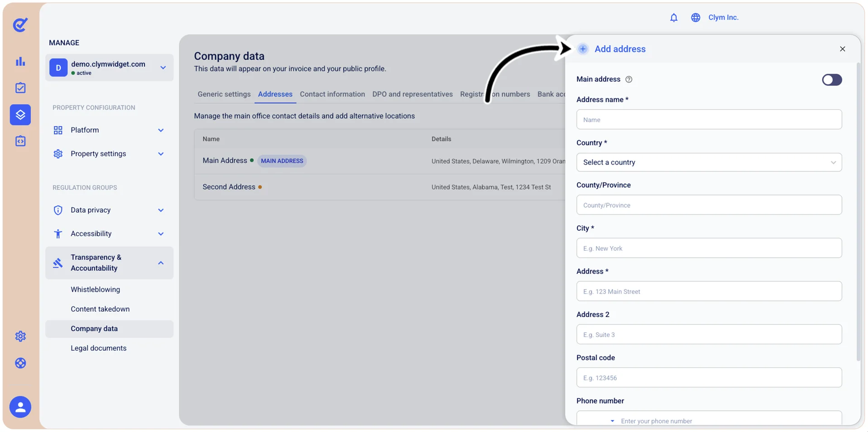Click the Accessibility person icon
The image size is (868, 432).
click(x=58, y=234)
